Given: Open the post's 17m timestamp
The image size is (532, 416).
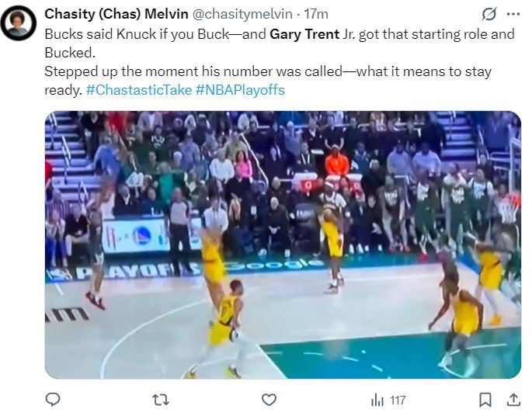Looking at the screenshot, I should [318, 14].
